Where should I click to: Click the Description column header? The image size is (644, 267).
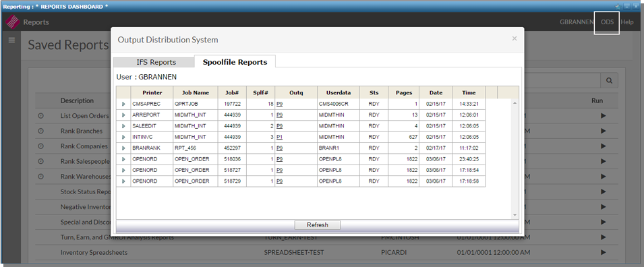78,100
